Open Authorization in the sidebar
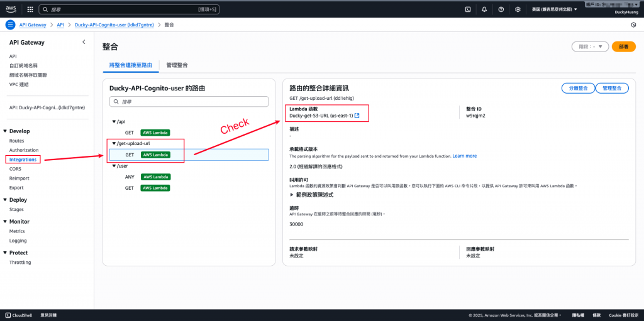The width and height of the screenshot is (644, 321). coord(24,150)
